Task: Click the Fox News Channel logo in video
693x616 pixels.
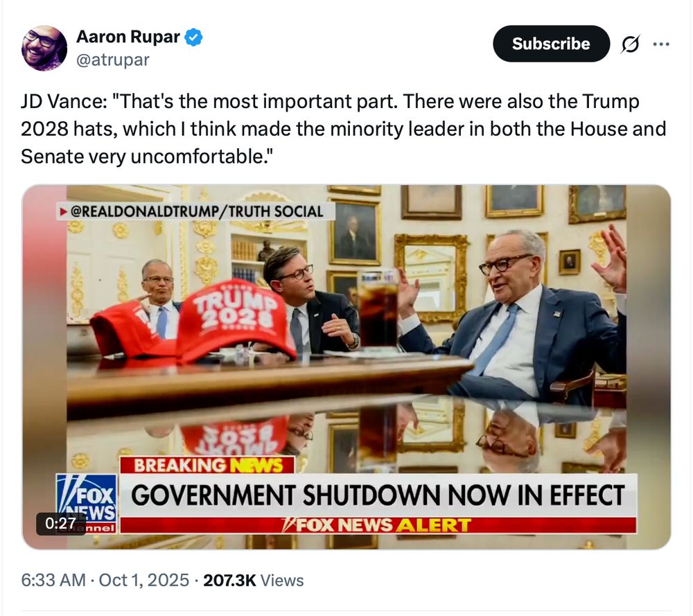Action: tap(87, 503)
